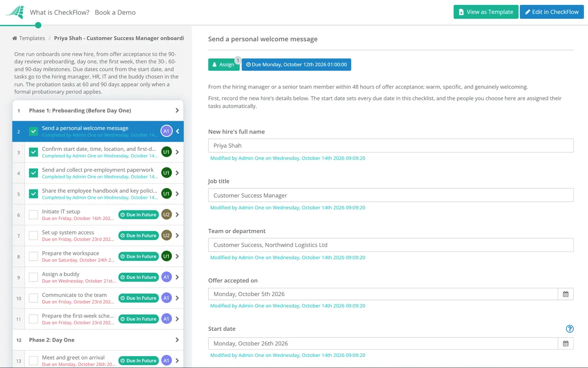Select Meet and greet on arrival task
This screenshot has width=588, height=368.
[98, 360]
